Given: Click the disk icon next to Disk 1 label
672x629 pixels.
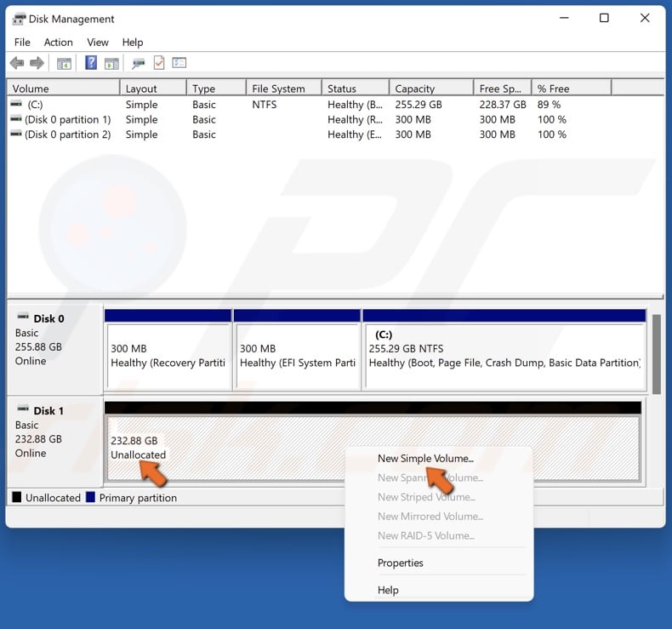Looking at the screenshot, I should tap(23, 409).
